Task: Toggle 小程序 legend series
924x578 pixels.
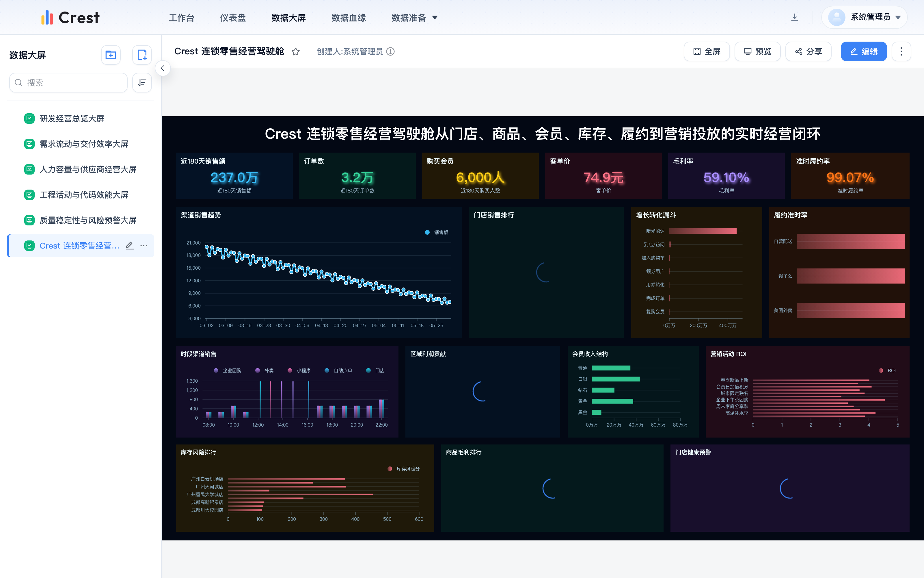Action: tap(299, 370)
